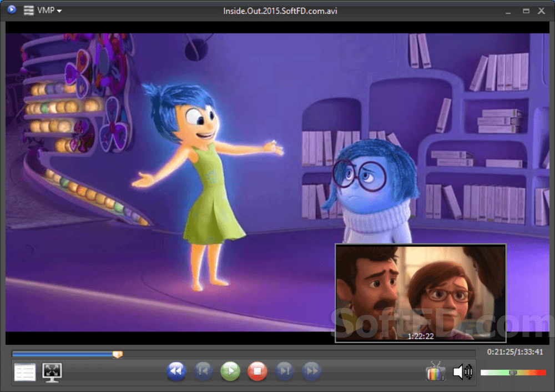Adjust the volume level slider
The image size is (555, 392).
[x=513, y=373]
